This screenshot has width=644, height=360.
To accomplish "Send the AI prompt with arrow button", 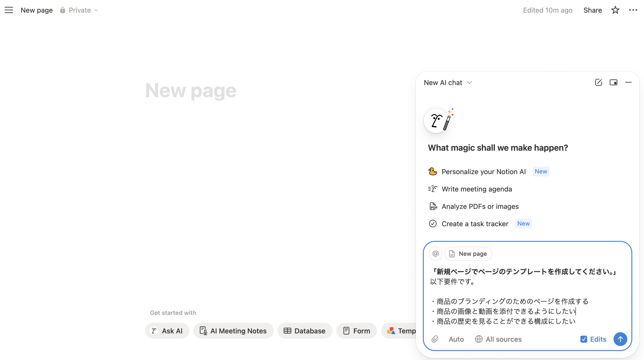I will point(620,339).
